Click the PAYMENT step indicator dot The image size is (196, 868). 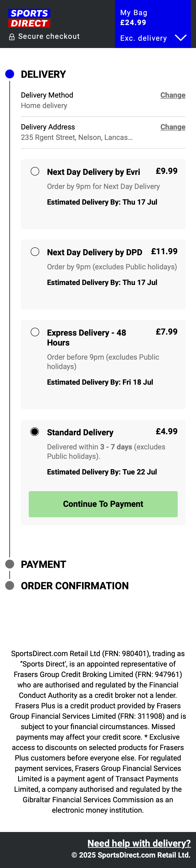10,563
